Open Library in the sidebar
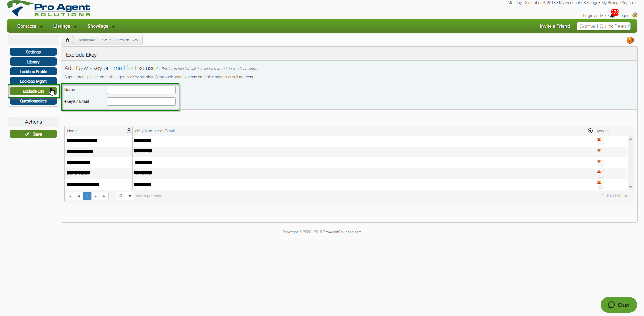Image resolution: width=644 pixels, height=316 pixels. tap(33, 62)
